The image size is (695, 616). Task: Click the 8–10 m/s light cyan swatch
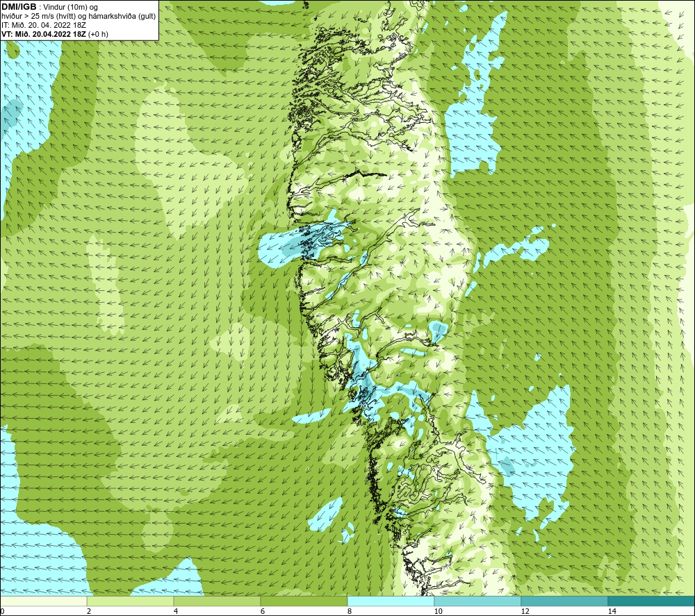391,601
